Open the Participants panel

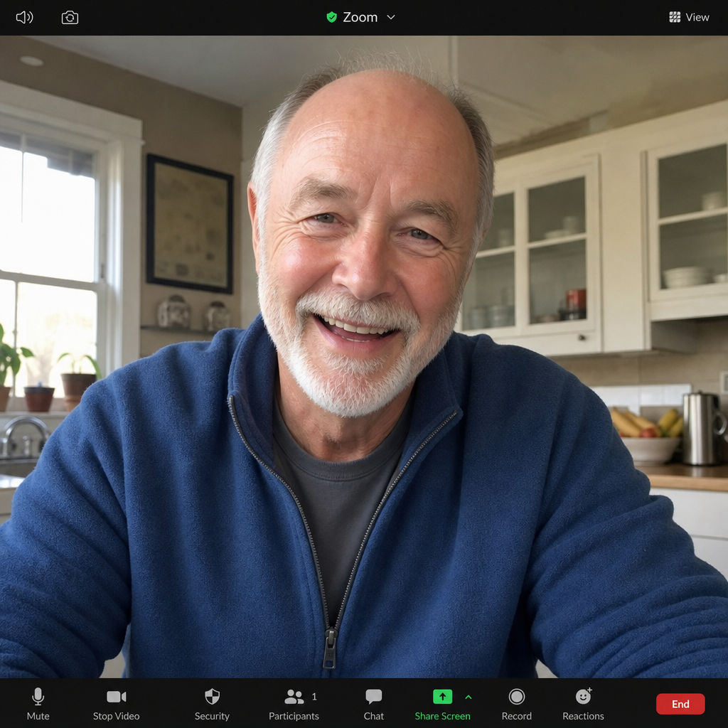294,704
